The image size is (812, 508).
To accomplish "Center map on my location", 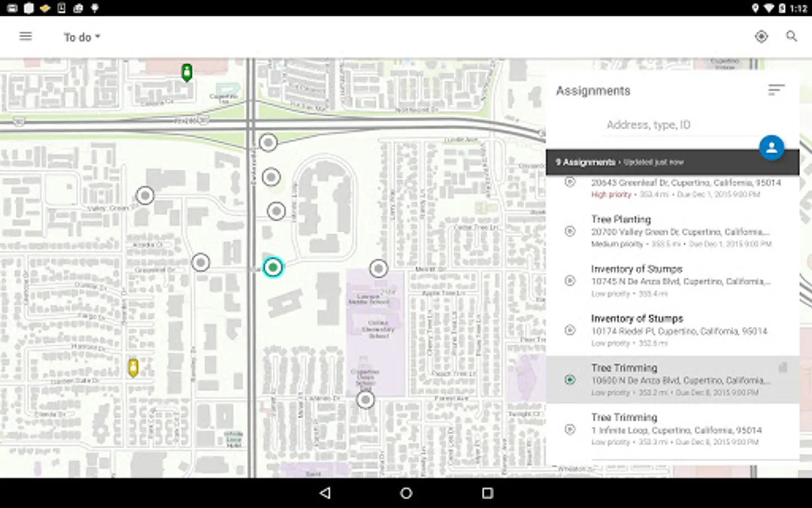I will [761, 37].
